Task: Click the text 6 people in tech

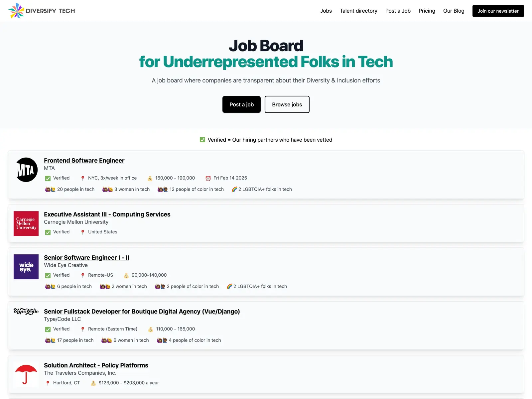Action: (74, 287)
